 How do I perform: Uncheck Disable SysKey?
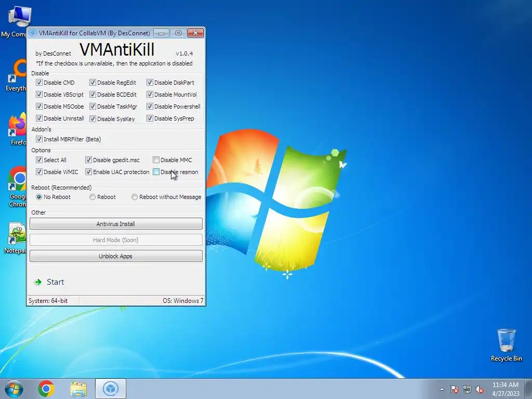(x=92, y=118)
